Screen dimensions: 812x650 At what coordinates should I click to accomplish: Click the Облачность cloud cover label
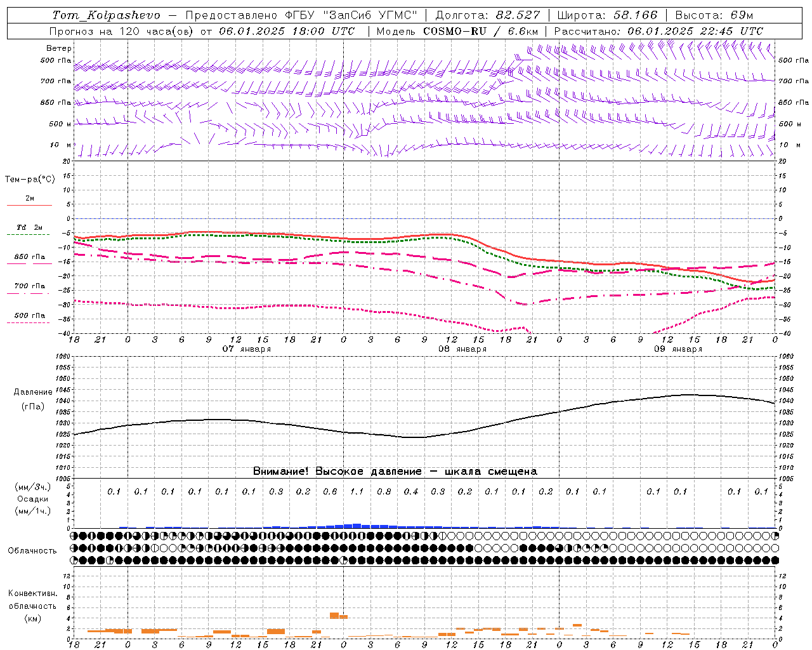[32, 550]
